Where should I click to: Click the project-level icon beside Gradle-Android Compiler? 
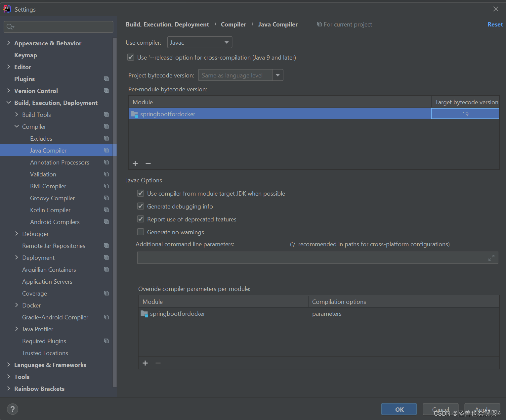106,317
